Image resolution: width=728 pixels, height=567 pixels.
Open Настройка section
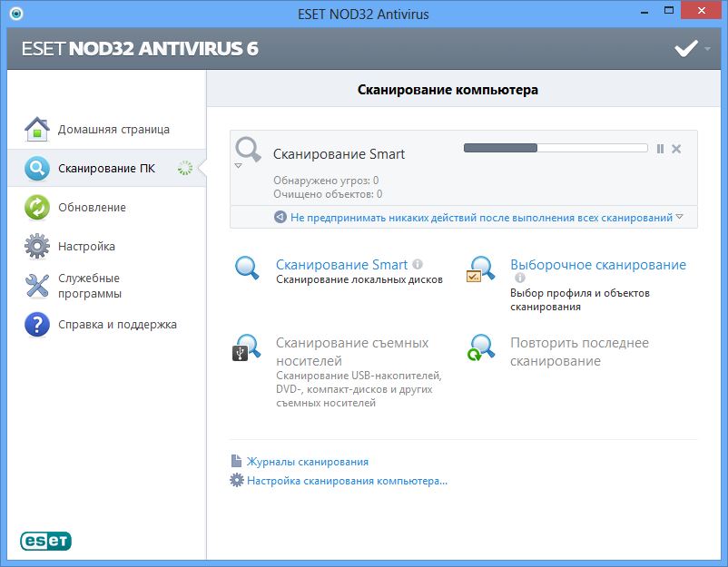[x=86, y=247]
